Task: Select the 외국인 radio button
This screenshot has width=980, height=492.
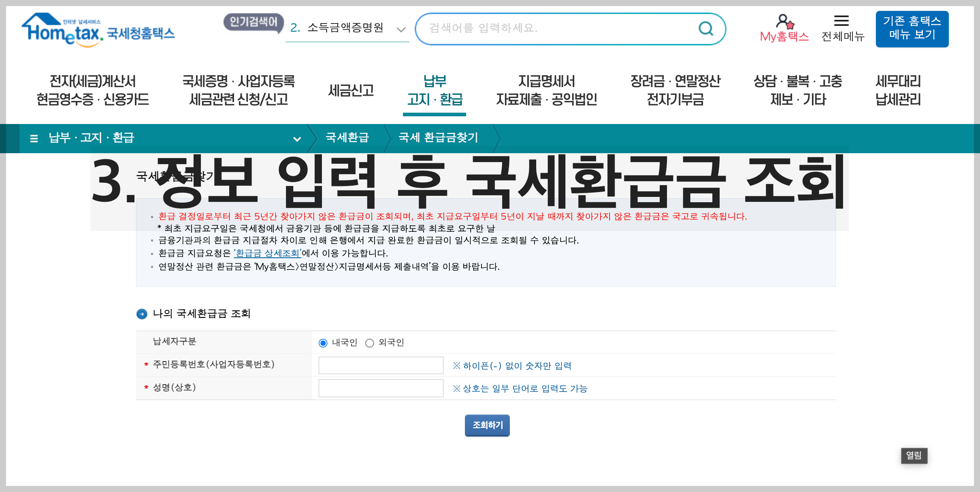Action: pyautogui.click(x=369, y=343)
